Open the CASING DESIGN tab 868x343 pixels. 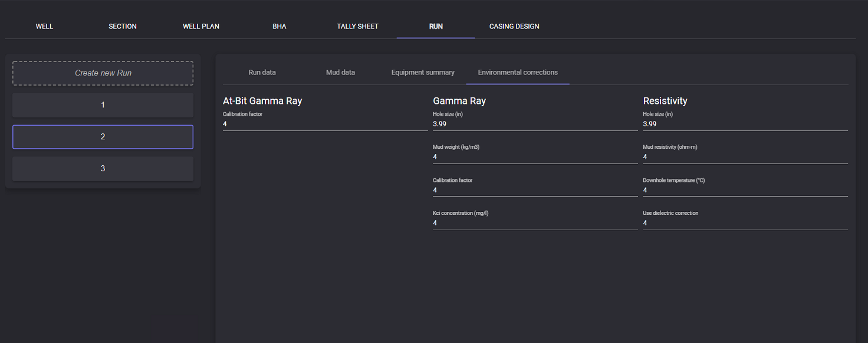(514, 27)
